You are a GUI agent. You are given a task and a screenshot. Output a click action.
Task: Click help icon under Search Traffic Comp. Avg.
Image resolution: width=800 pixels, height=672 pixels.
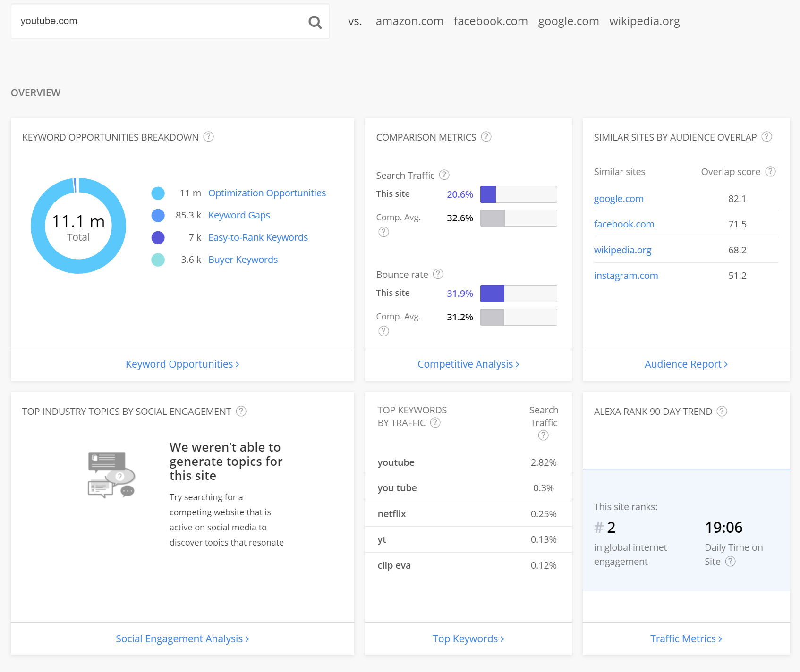383,232
